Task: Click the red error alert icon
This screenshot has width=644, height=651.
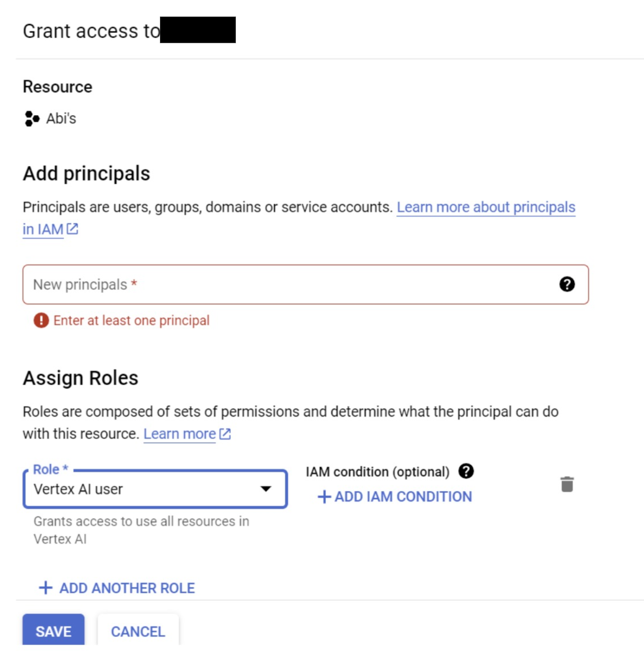Action: [41, 321]
